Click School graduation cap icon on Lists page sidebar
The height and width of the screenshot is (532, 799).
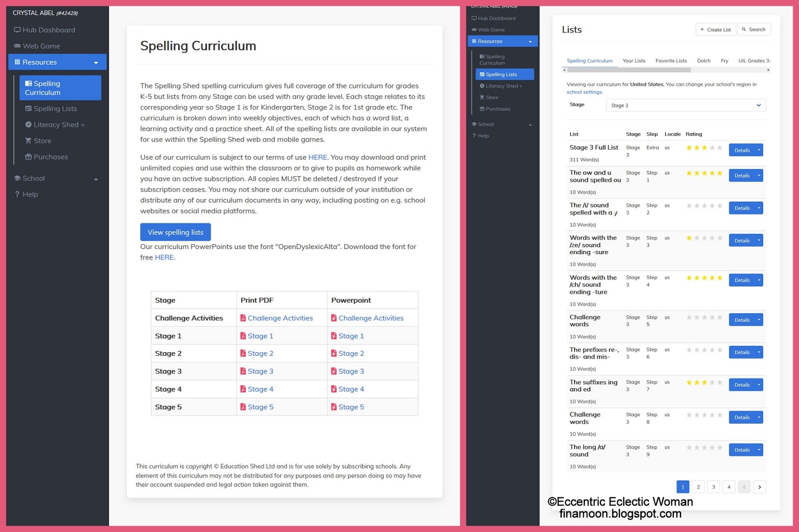point(474,124)
